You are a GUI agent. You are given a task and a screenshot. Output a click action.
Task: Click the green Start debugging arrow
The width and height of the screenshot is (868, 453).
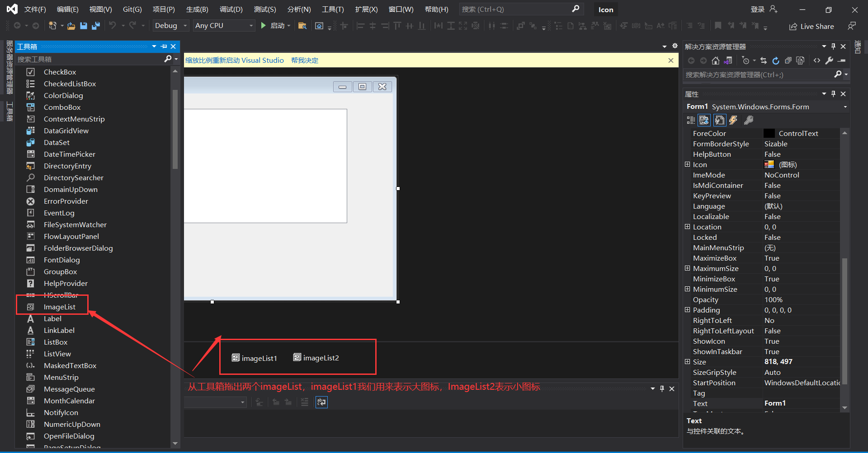click(x=263, y=26)
